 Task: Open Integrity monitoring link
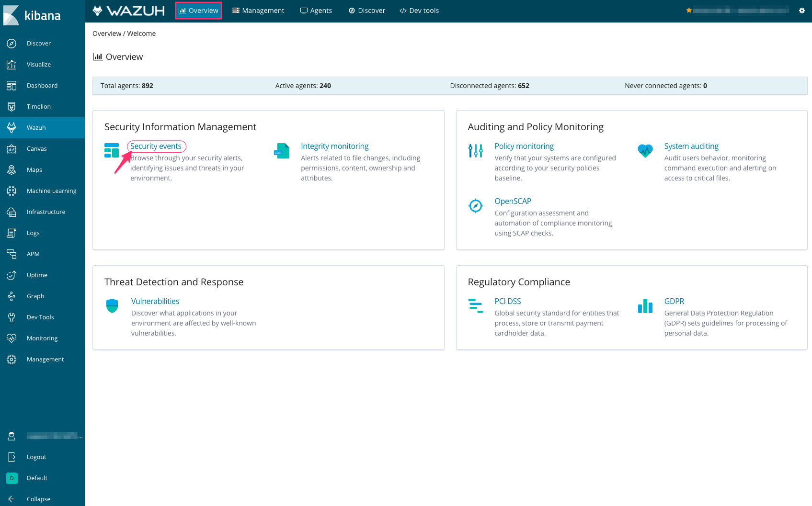(334, 146)
